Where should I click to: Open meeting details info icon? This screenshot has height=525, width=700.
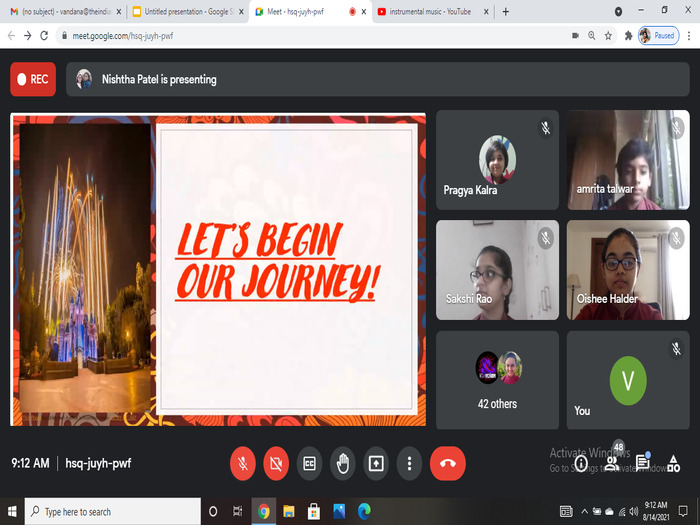click(581, 463)
